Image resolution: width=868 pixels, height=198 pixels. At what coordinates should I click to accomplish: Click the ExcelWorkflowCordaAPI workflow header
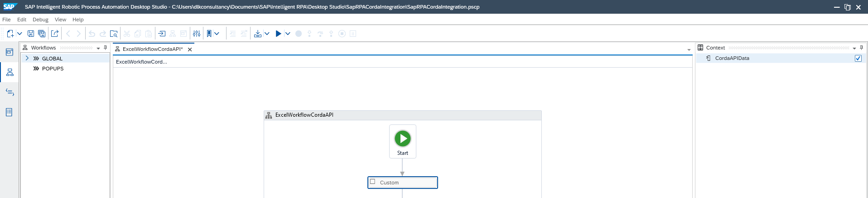click(403, 115)
